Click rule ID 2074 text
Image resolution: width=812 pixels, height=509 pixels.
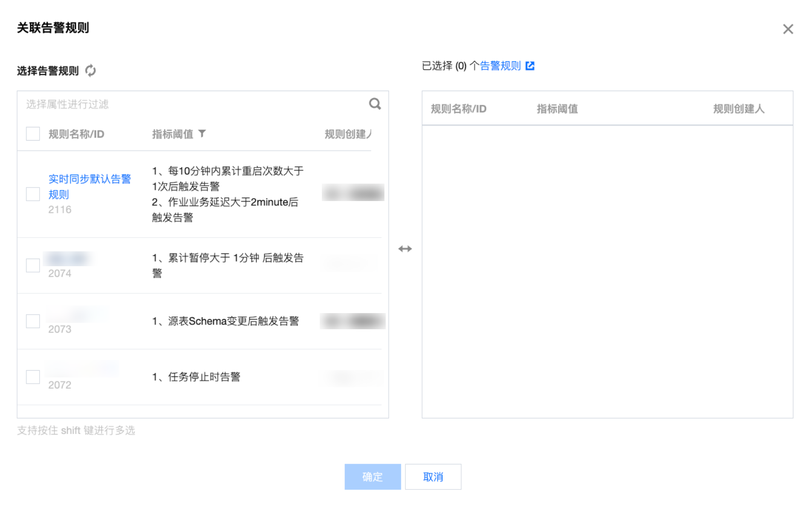pyautogui.click(x=60, y=273)
